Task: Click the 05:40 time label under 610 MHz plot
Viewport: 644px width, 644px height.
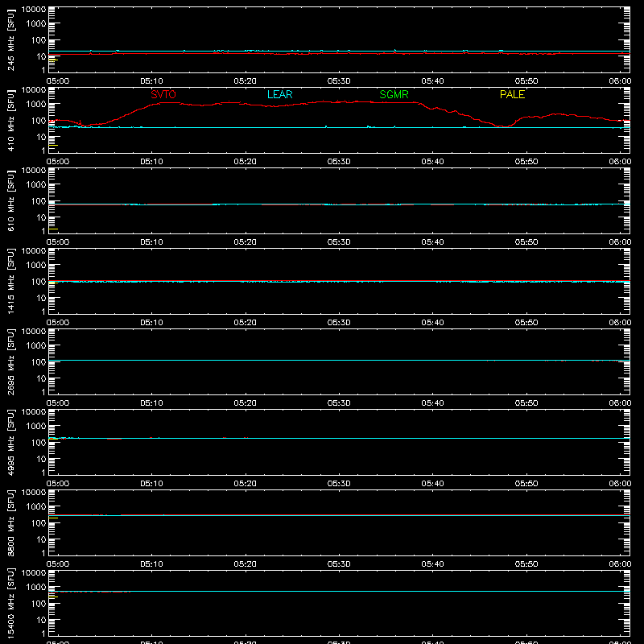Action: (x=432, y=242)
